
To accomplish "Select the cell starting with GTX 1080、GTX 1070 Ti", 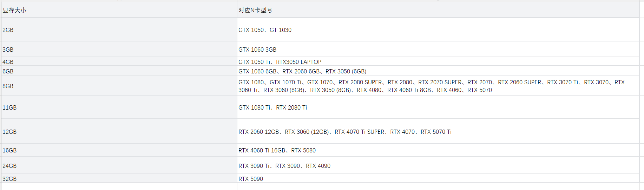I will click(x=438, y=86).
